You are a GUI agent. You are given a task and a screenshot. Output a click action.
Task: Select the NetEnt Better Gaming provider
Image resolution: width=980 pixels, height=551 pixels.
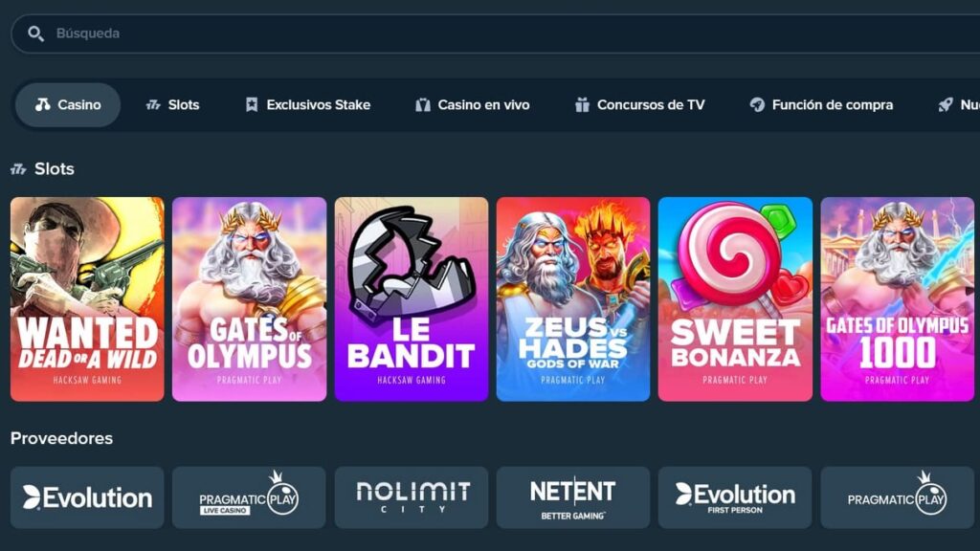click(x=573, y=497)
